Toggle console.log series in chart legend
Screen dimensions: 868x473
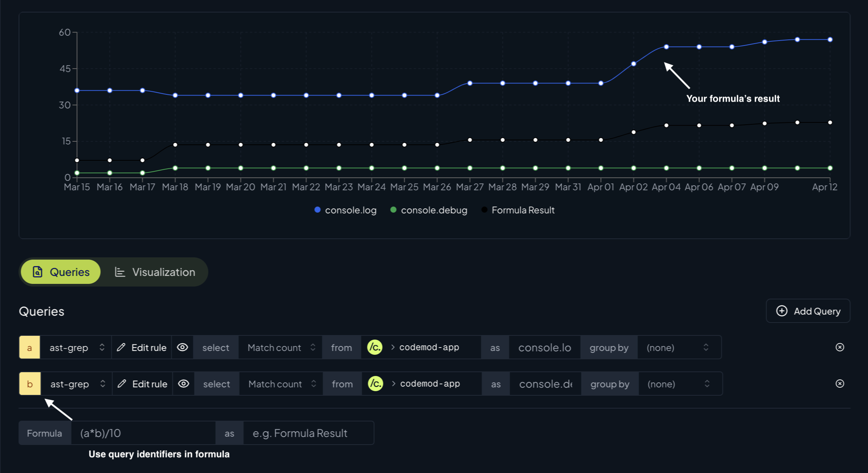coord(345,210)
